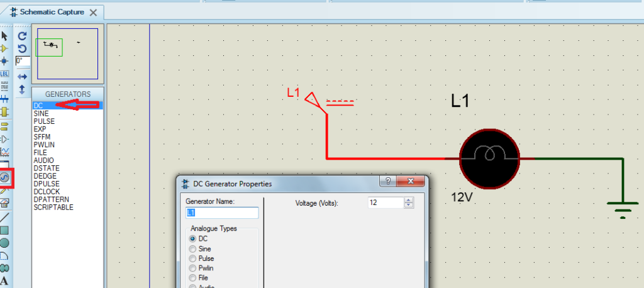Click the Generator Name text field

point(222,213)
